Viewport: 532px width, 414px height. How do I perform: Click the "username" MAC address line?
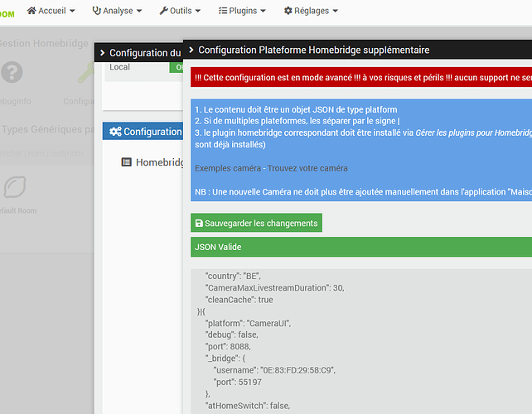(274, 370)
